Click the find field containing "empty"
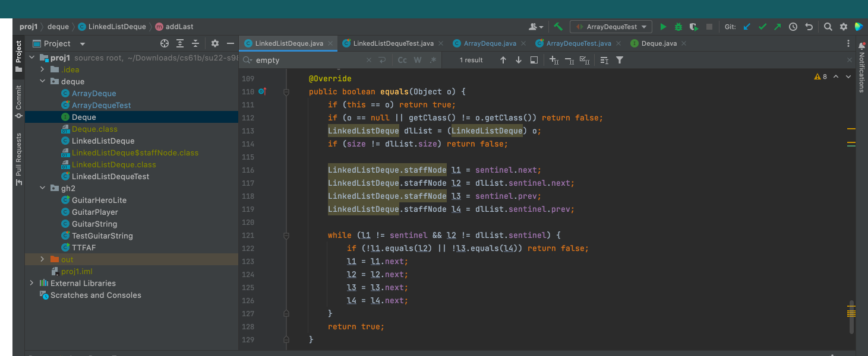This screenshot has height=356, width=868. (x=306, y=60)
